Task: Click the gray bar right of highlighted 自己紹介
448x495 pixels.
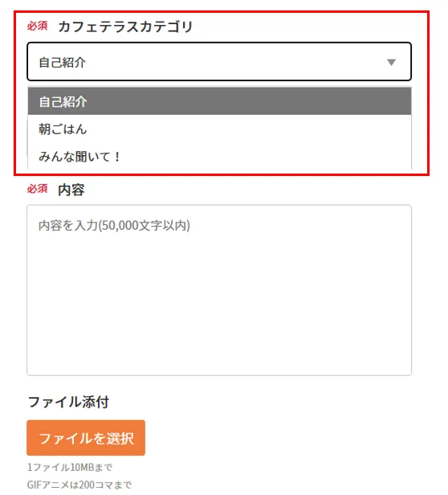Action: coord(249,101)
